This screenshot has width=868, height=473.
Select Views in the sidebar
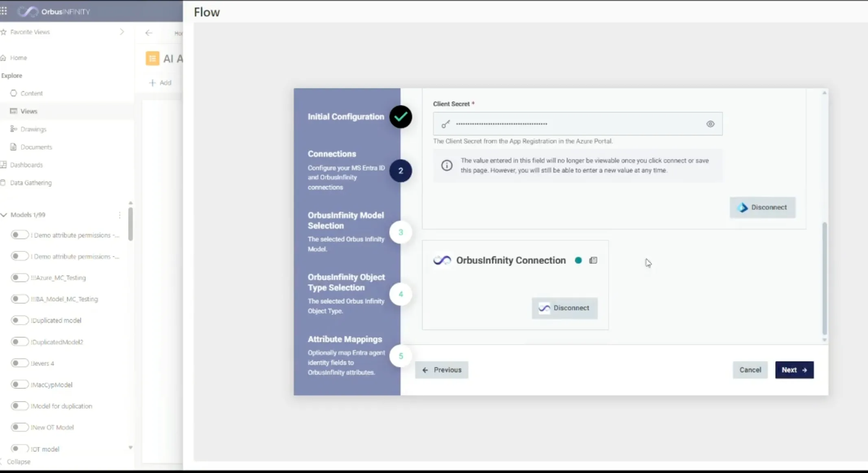coord(29,111)
